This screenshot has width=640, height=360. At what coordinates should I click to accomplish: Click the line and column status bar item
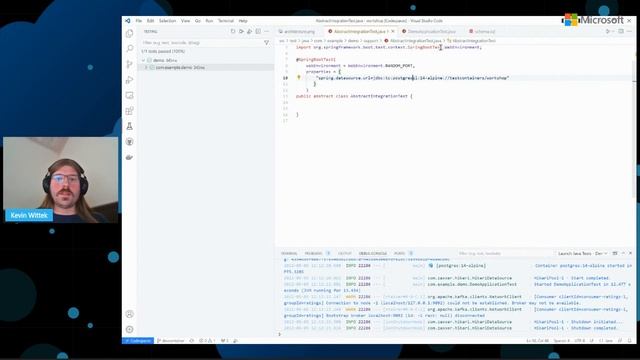point(538,340)
